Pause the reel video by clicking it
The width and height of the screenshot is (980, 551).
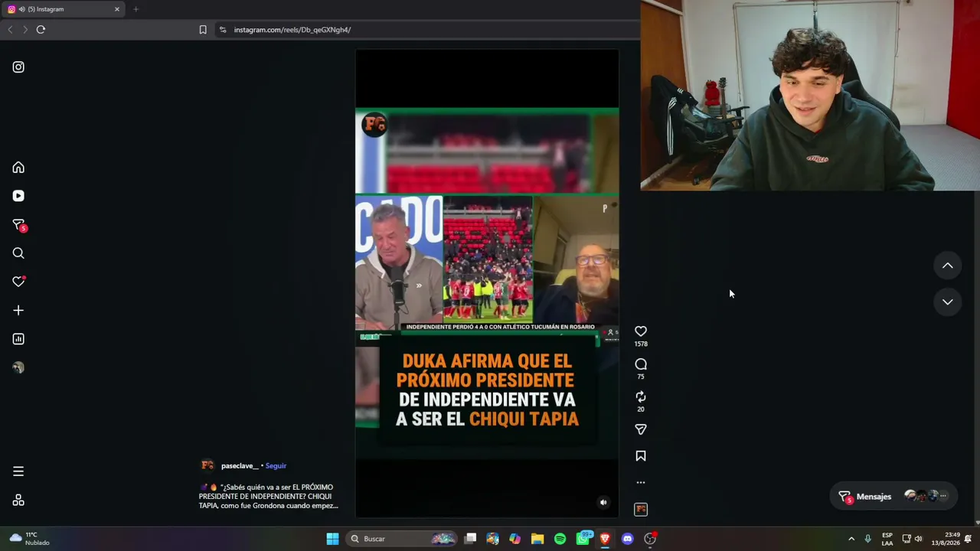pyautogui.click(x=487, y=283)
